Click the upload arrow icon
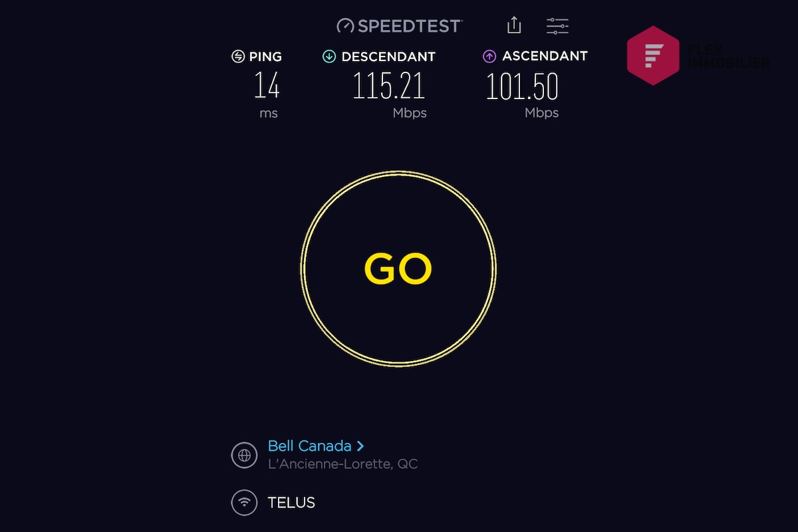This screenshot has width=798, height=532. tap(489, 57)
